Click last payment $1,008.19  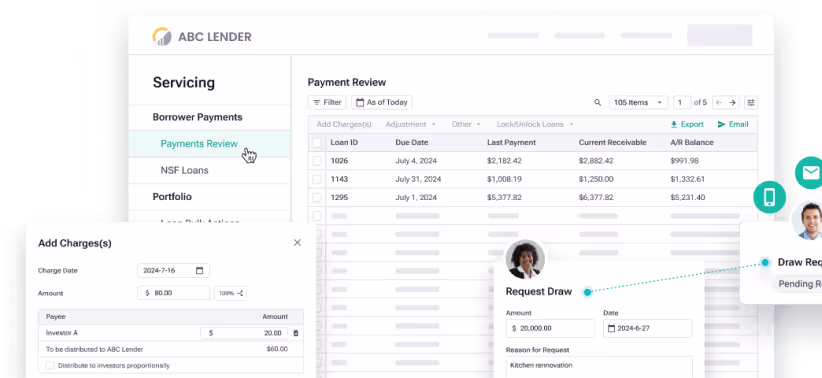click(504, 179)
